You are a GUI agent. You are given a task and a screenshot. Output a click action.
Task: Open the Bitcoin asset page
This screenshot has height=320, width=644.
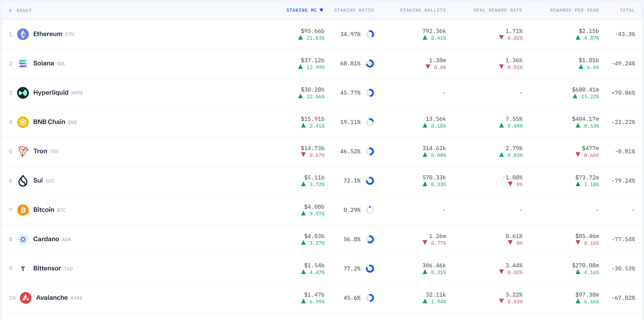(44, 210)
